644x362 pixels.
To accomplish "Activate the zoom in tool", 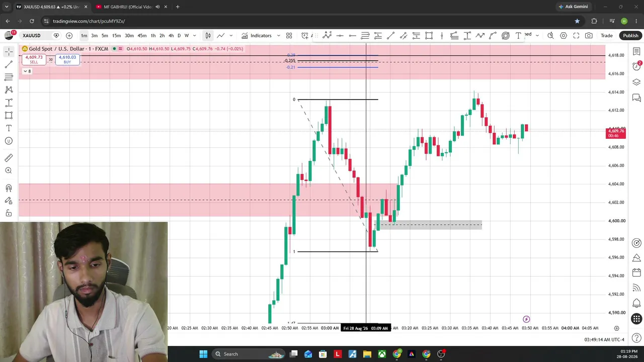I will (9, 170).
